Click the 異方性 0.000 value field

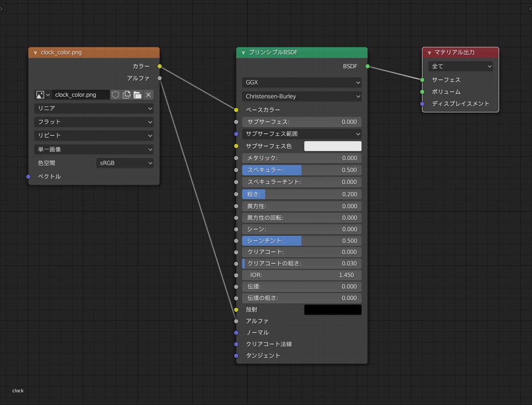(302, 206)
